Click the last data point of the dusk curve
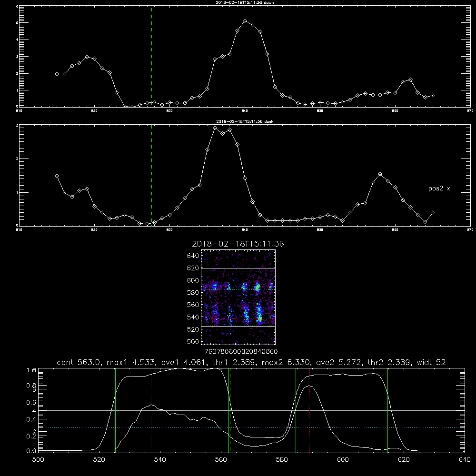This screenshot has width=476, height=476. point(433,212)
